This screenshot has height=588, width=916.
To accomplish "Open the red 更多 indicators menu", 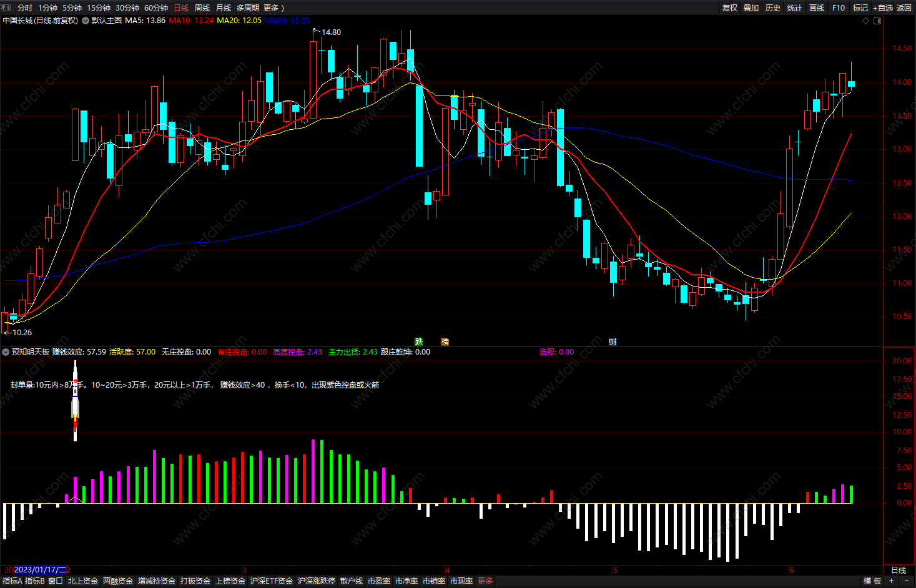I will click(x=485, y=581).
